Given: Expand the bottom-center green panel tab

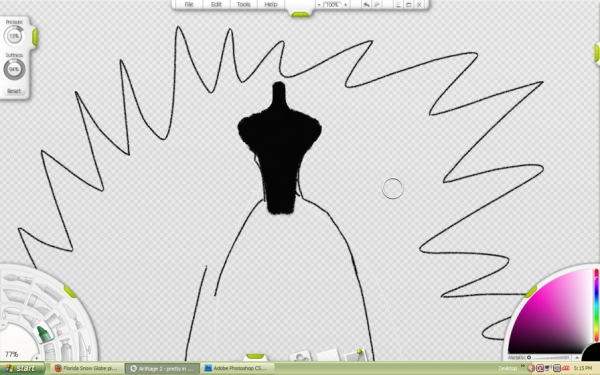Looking at the screenshot, I should (x=255, y=356).
